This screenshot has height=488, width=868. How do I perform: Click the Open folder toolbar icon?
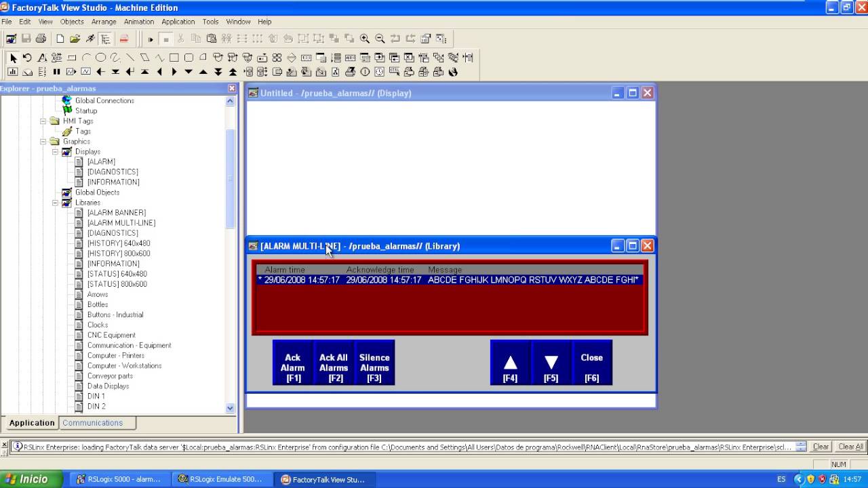[x=75, y=39]
